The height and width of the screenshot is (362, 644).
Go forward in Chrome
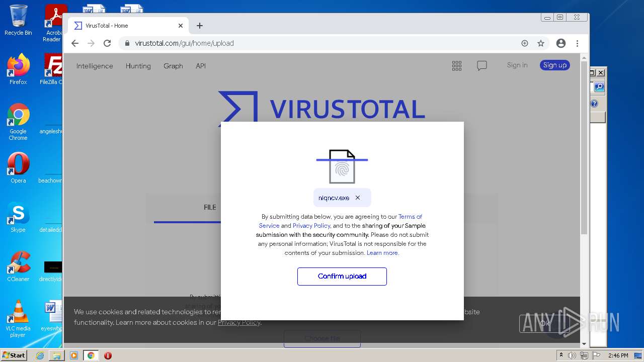click(91, 43)
